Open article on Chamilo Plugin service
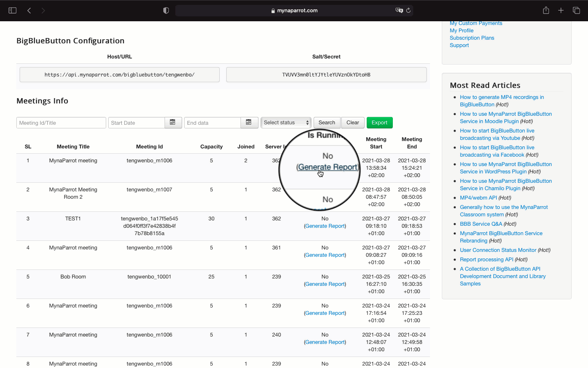Screen dimensions: 588x368 (x=506, y=185)
